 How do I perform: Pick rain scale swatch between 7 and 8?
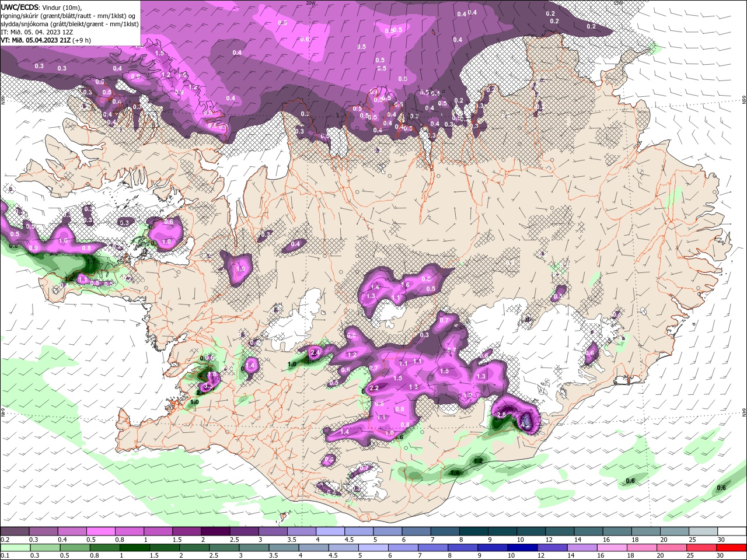pos(433,548)
